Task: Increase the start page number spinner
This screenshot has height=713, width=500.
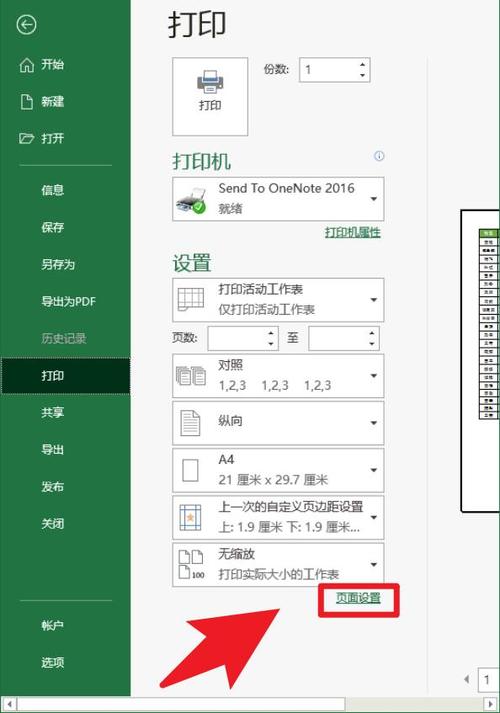Action: click(x=271, y=332)
